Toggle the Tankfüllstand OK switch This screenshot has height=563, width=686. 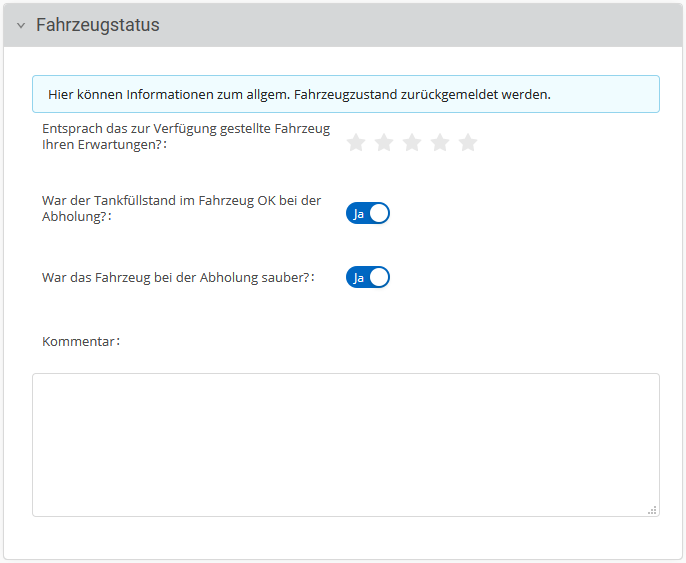[x=367, y=213]
